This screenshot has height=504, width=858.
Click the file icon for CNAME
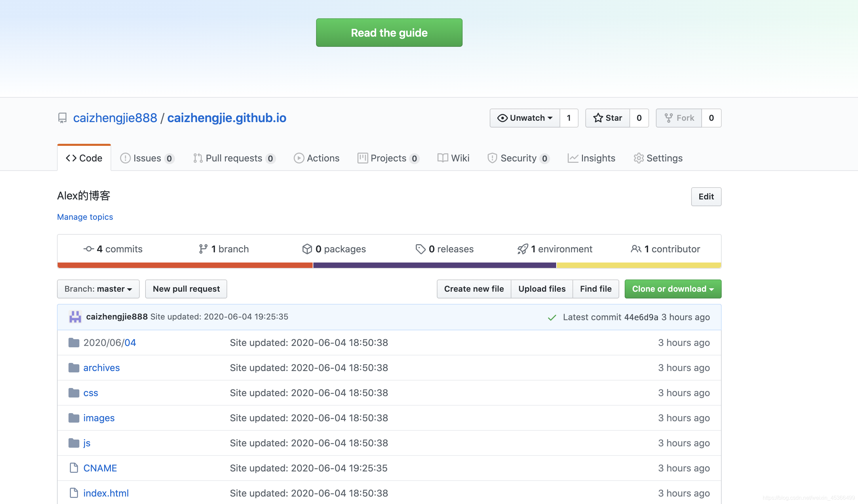(x=74, y=468)
